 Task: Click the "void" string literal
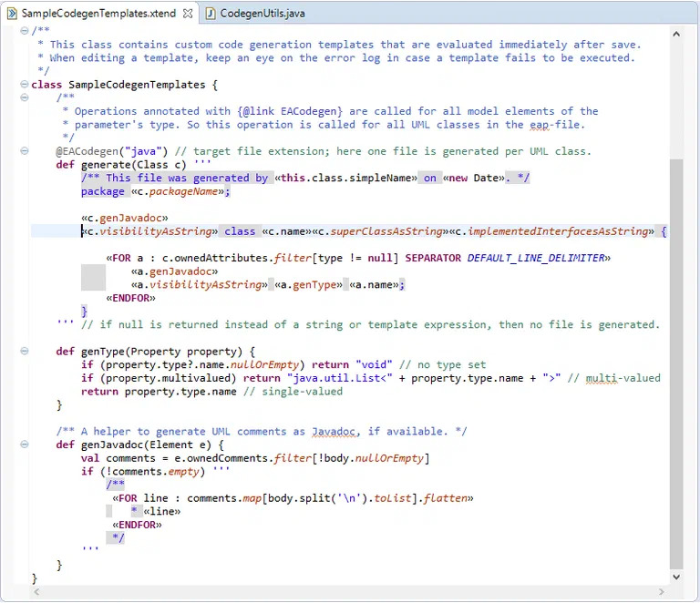click(x=374, y=365)
